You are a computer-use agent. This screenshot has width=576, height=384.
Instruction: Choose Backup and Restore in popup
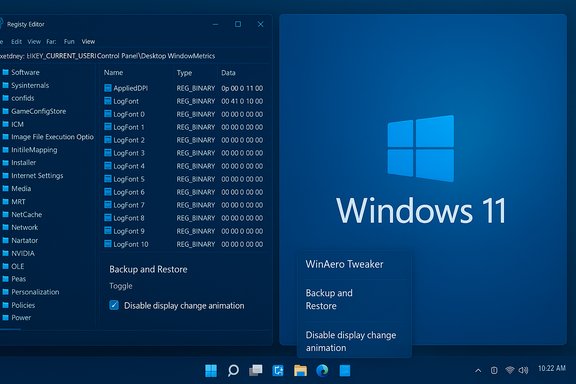(329, 299)
